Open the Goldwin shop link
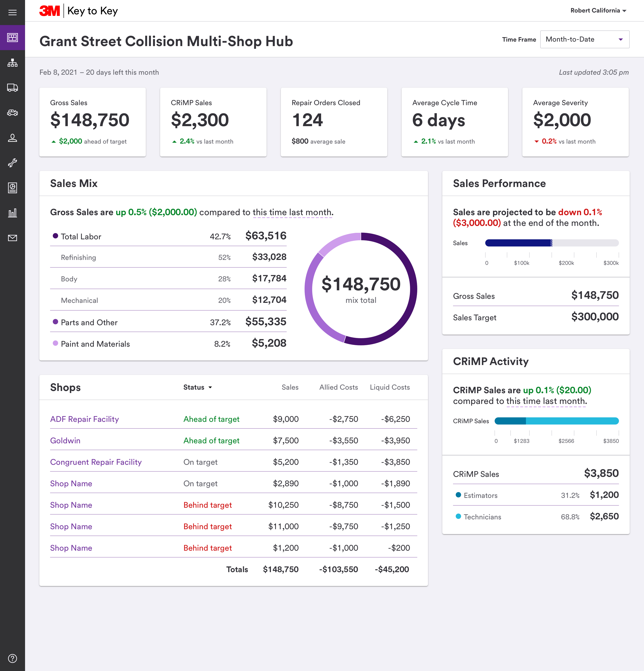The image size is (644, 671). 65,441
